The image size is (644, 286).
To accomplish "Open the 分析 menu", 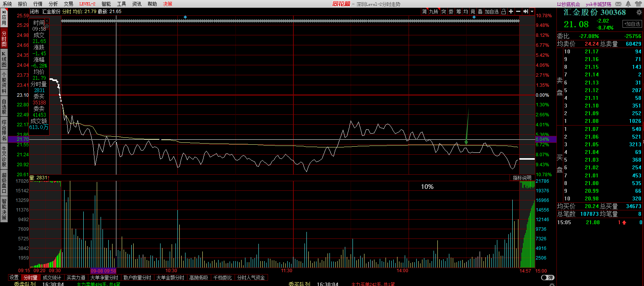I will coord(53,4).
